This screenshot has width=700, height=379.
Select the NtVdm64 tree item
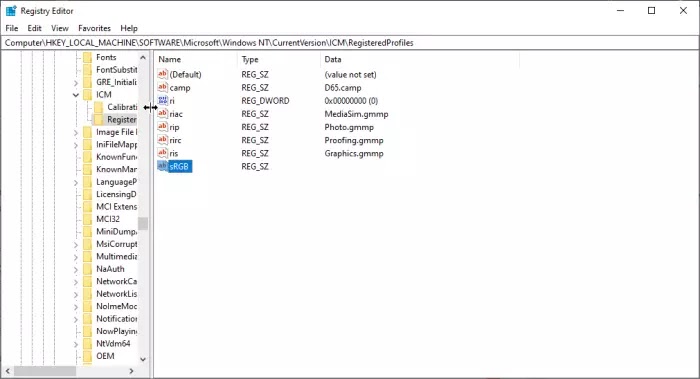click(x=113, y=344)
